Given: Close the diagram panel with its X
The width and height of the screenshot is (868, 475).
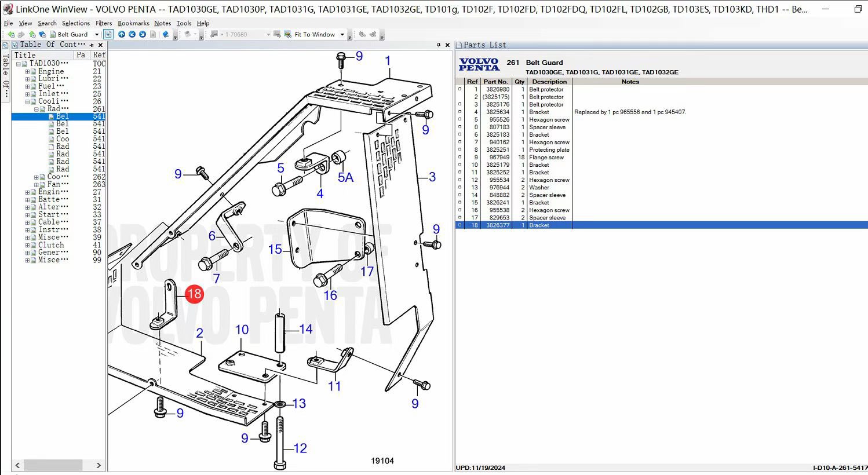Looking at the screenshot, I should (447, 45).
